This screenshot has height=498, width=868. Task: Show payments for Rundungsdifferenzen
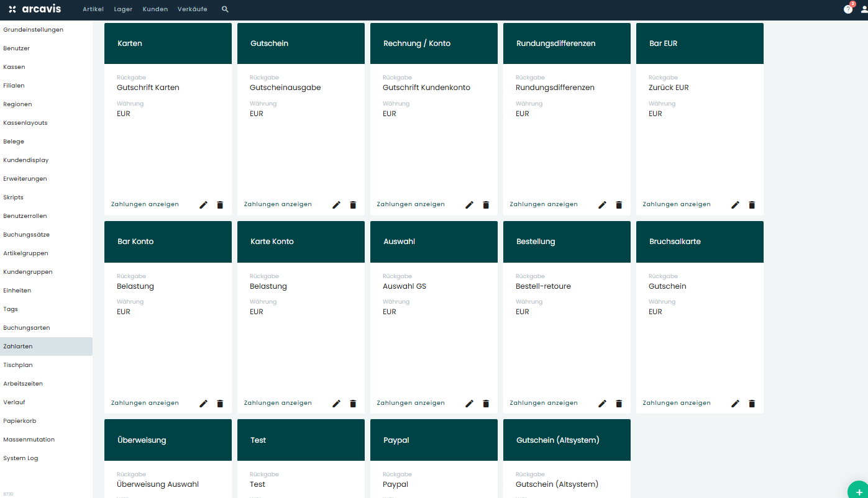pos(544,204)
